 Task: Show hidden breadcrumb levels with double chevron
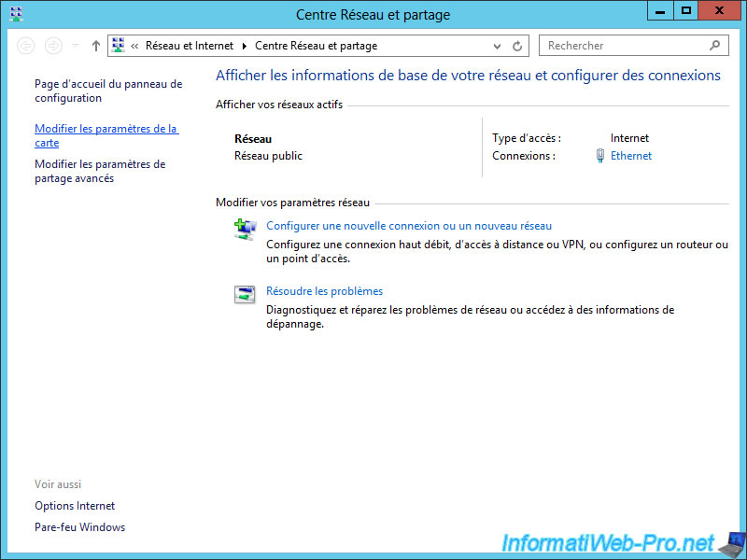pos(134,46)
